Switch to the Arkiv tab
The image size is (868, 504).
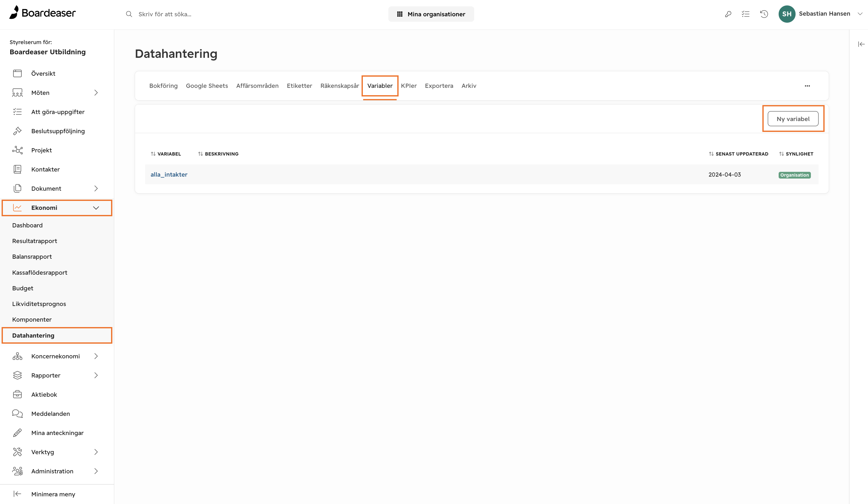point(468,86)
